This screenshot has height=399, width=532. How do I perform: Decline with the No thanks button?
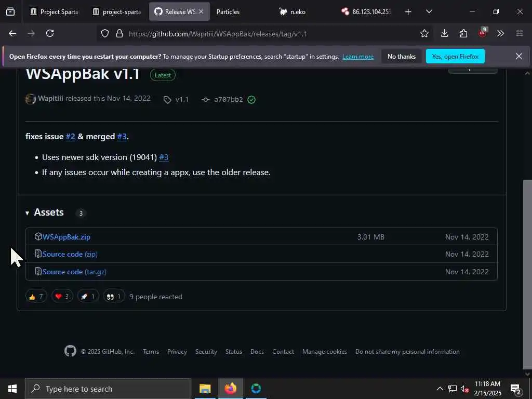(x=402, y=57)
